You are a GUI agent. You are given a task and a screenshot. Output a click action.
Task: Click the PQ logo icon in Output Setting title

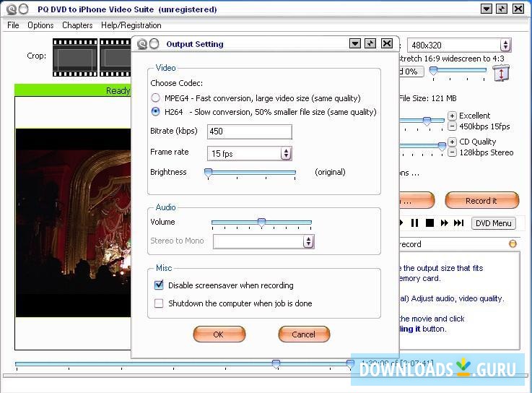point(142,44)
